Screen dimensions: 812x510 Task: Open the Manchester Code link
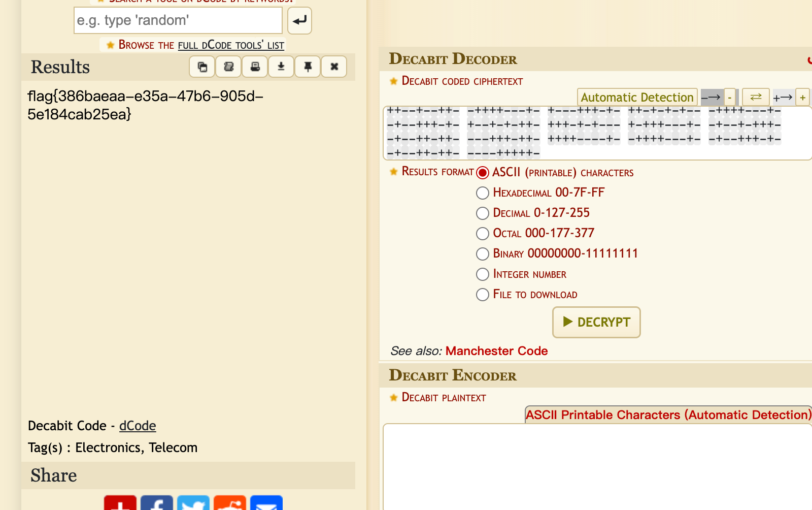(496, 351)
